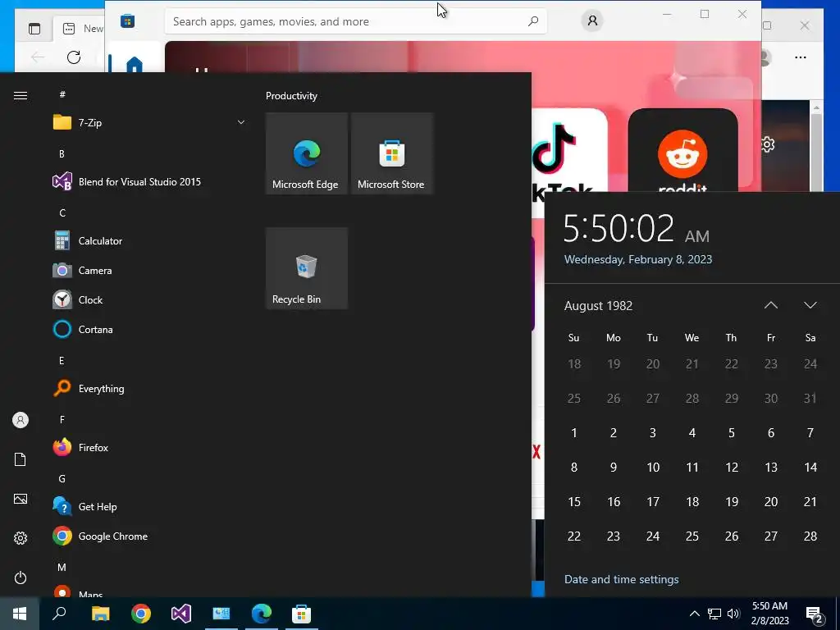
Task: Open the Recycle Bin tile
Action: pyautogui.click(x=307, y=268)
